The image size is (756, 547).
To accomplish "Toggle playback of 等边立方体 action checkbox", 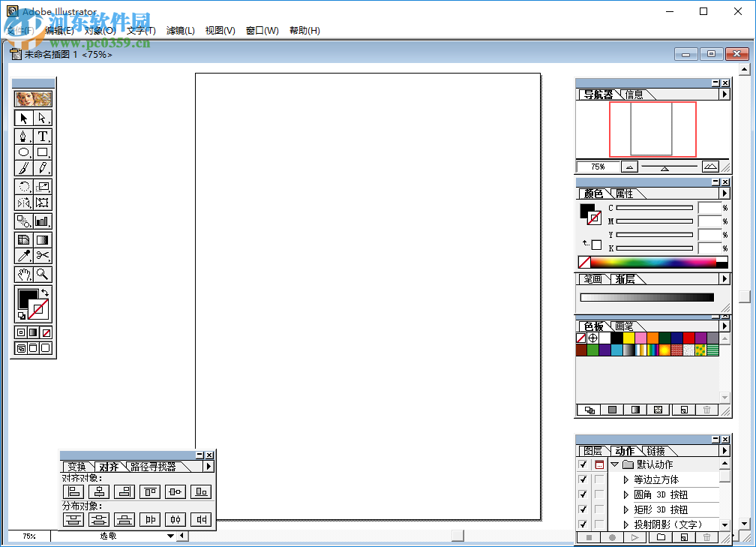I will coord(583,479).
